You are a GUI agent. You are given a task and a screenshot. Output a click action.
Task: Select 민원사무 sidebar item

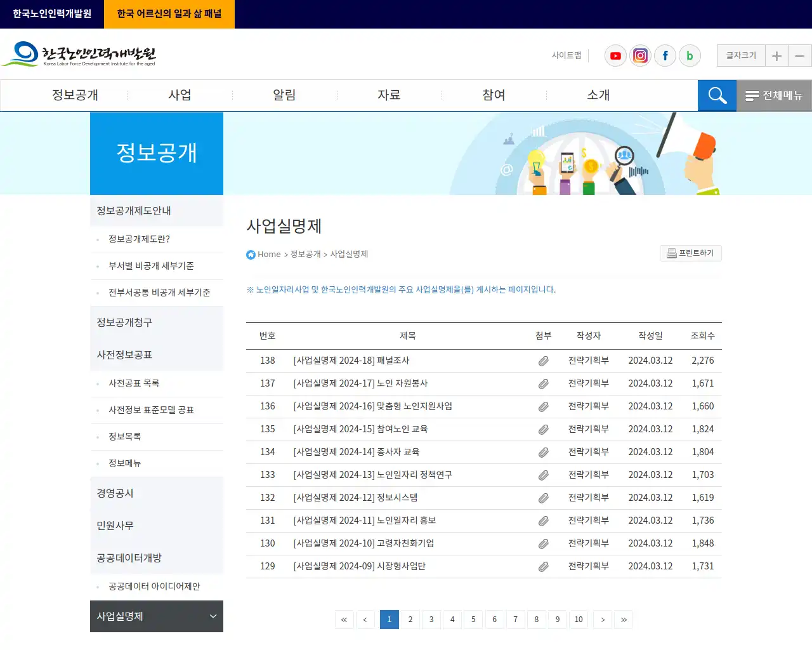(x=157, y=526)
